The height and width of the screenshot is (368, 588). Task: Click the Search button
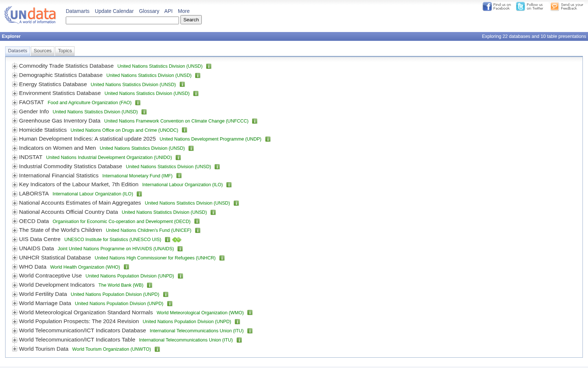coord(191,20)
